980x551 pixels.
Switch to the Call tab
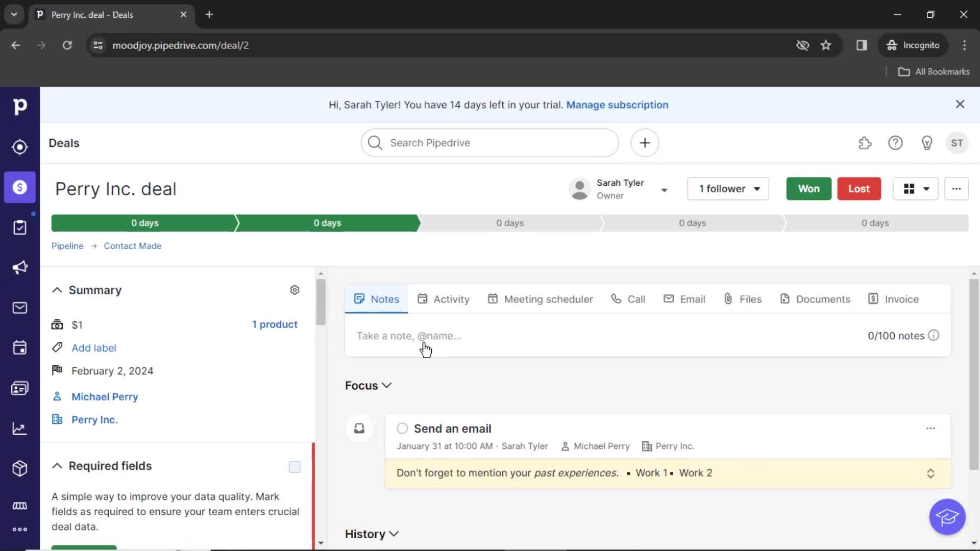click(x=628, y=299)
